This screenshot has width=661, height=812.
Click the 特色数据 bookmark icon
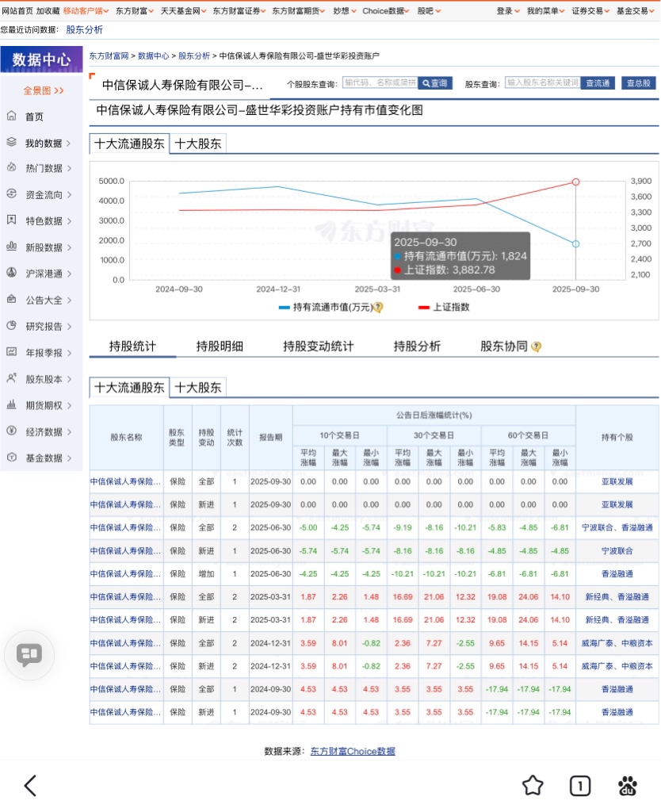pos(11,220)
